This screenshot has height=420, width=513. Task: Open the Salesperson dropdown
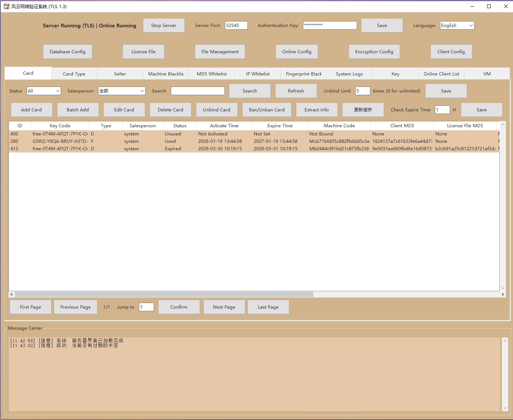point(121,91)
